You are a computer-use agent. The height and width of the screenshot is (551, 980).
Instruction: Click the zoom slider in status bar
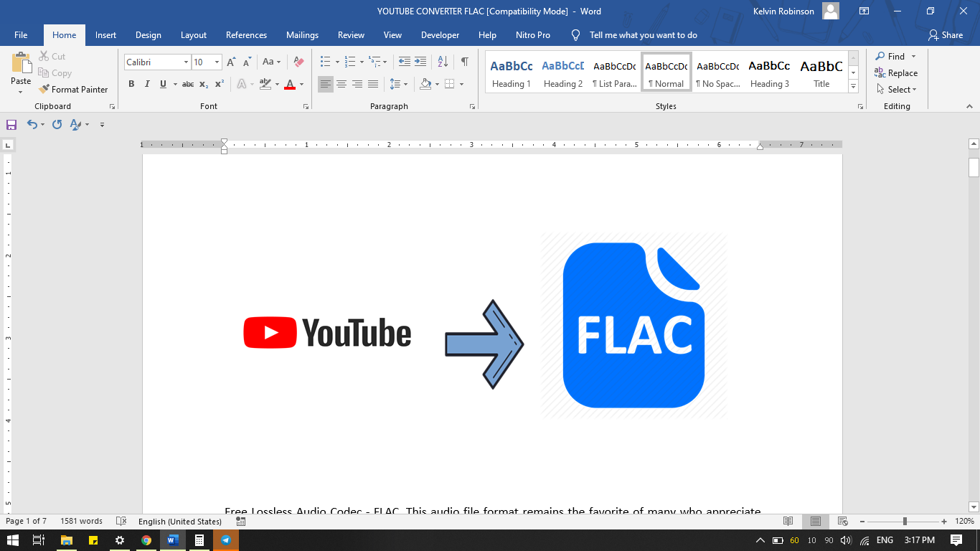click(x=905, y=522)
